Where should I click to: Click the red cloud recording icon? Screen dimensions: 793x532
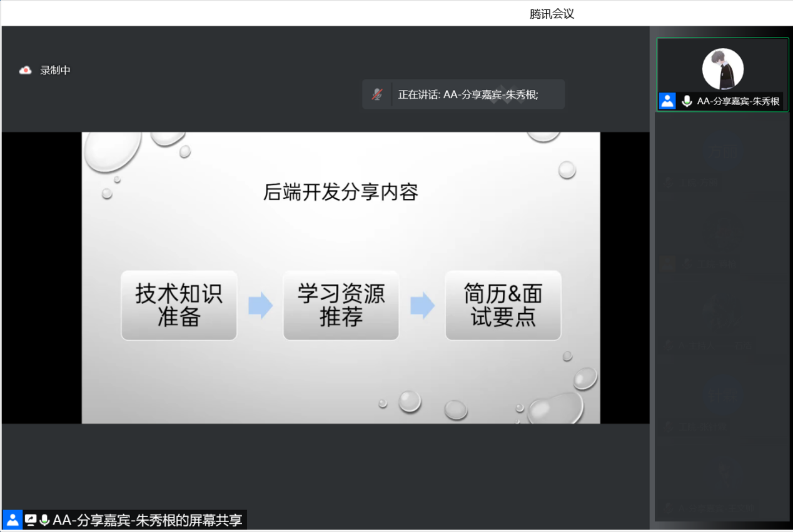[25, 71]
